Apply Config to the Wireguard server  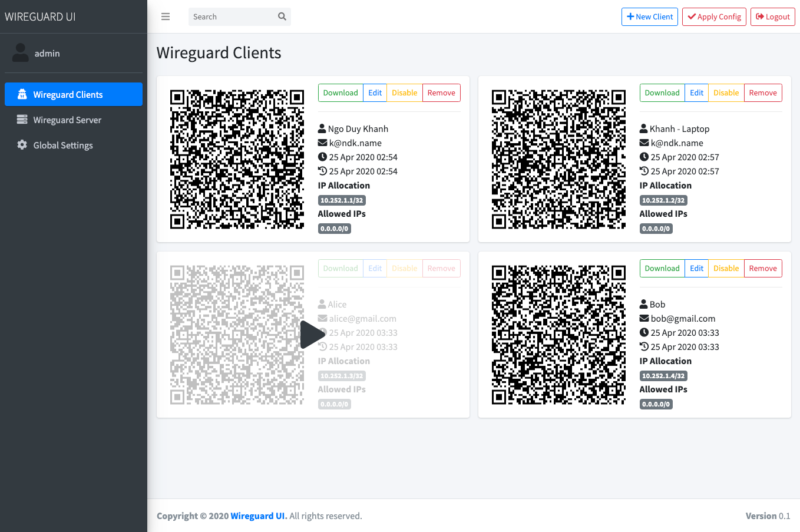point(714,16)
